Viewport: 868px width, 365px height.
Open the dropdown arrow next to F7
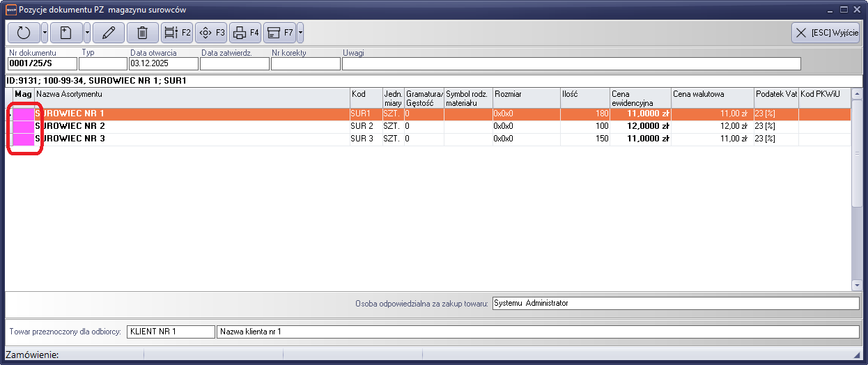[300, 33]
